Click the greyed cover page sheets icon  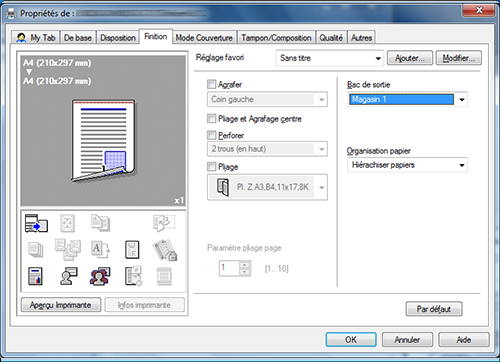tap(100, 223)
